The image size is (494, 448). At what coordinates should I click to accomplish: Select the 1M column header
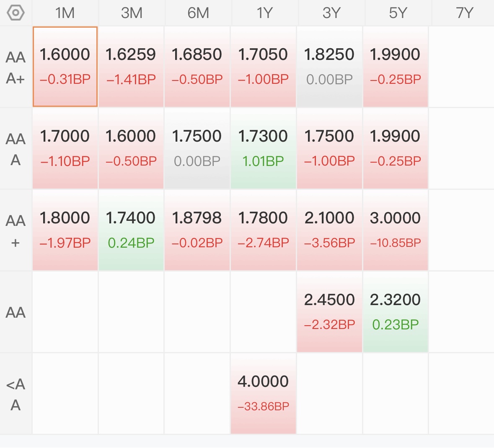coord(65,13)
